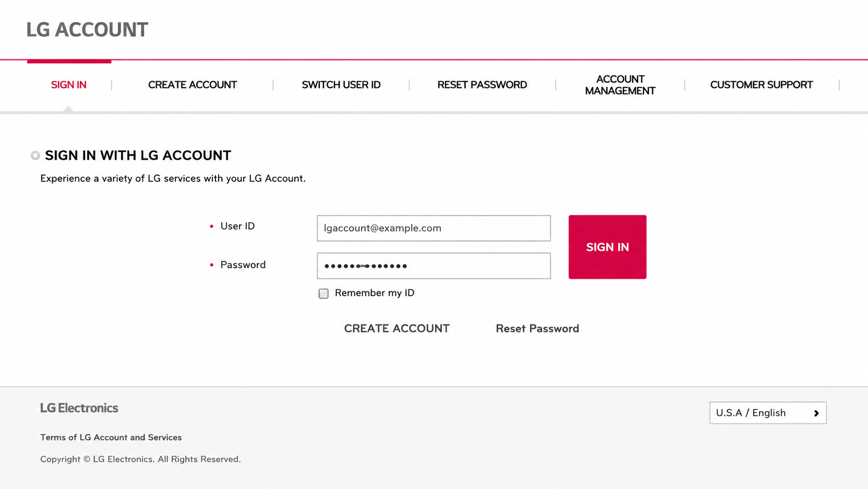Open the ACCOUNT MANAGEMENT tab
868x489 pixels.
[x=620, y=85]
